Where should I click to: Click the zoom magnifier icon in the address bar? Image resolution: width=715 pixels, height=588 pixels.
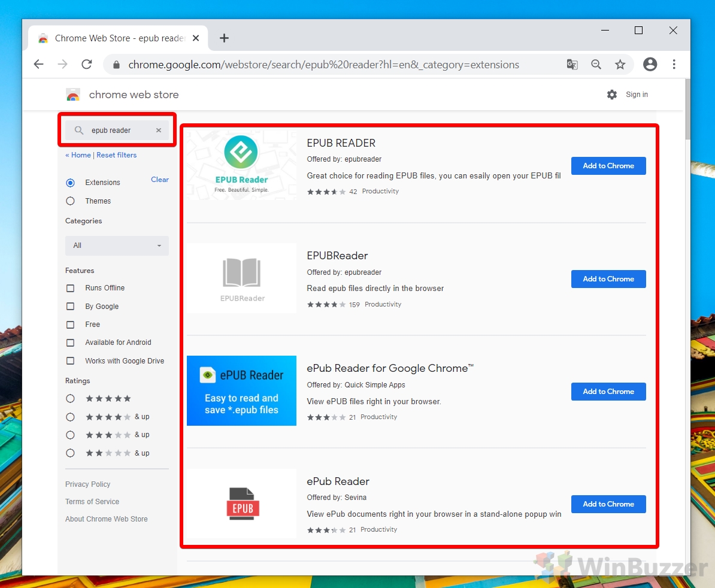(596, 64)
